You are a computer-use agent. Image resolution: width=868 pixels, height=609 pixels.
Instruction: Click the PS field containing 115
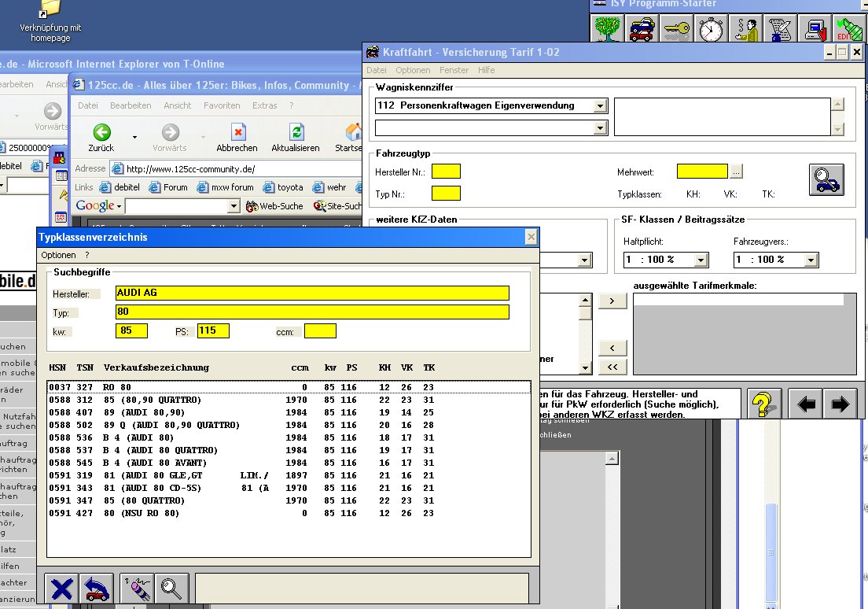[x=213, y=330]
